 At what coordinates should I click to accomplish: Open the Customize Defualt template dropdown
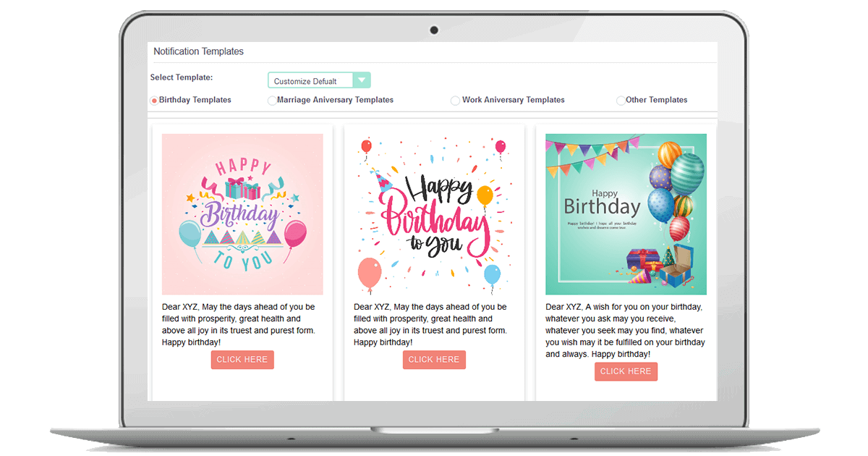[x=319, y=81]
